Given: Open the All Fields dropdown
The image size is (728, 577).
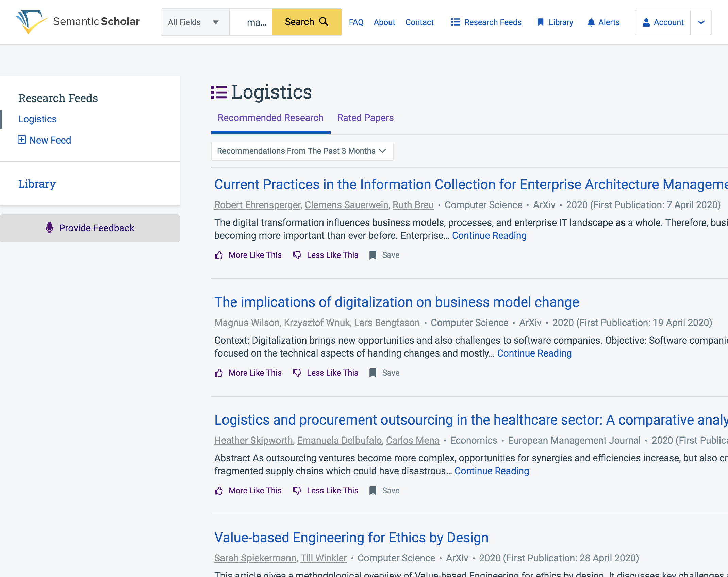Looking at the screenshot, I should click(x=195, y=22).
